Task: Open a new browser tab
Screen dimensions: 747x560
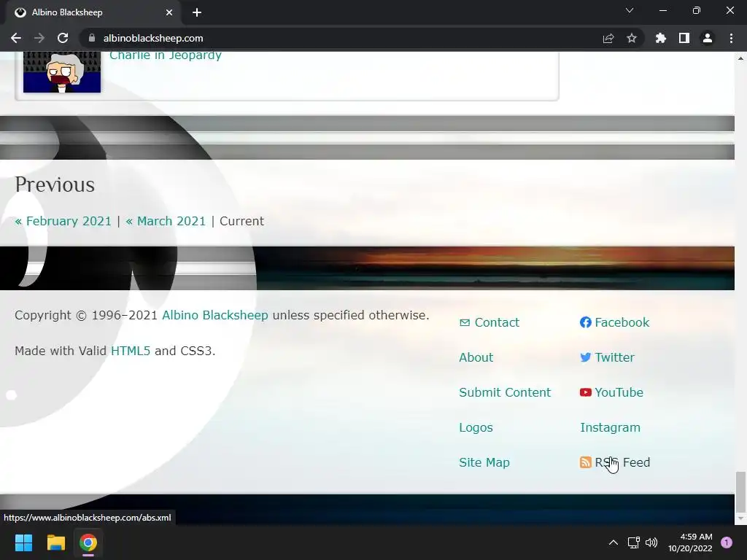Action: click(x=197, y=12)
